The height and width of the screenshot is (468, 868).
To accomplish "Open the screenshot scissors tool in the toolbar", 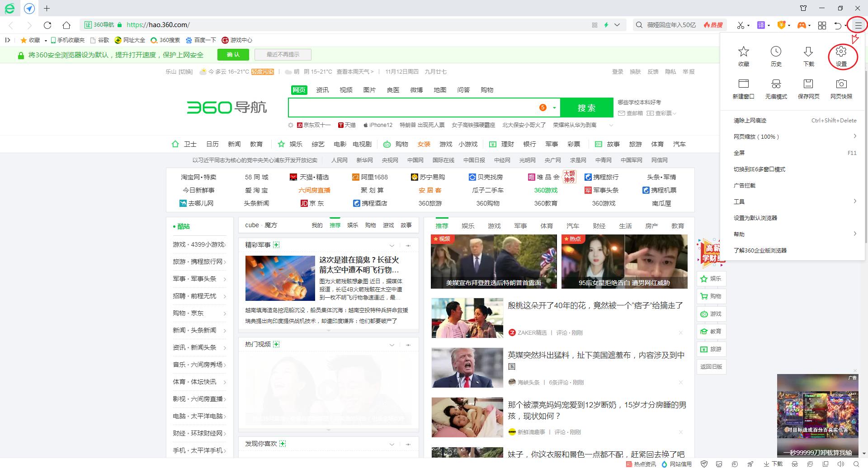I will [741, 25].
